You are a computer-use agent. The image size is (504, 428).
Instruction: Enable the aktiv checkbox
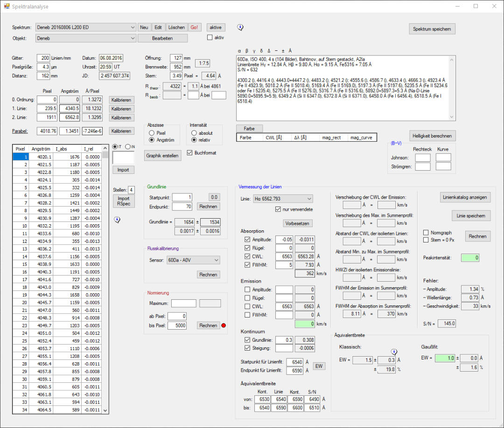(210, 38)
